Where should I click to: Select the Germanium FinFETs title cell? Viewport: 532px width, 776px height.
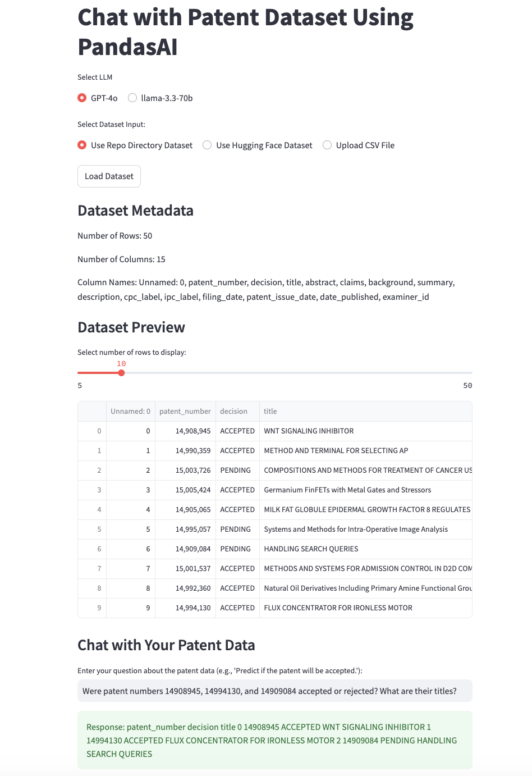point(347,490)
